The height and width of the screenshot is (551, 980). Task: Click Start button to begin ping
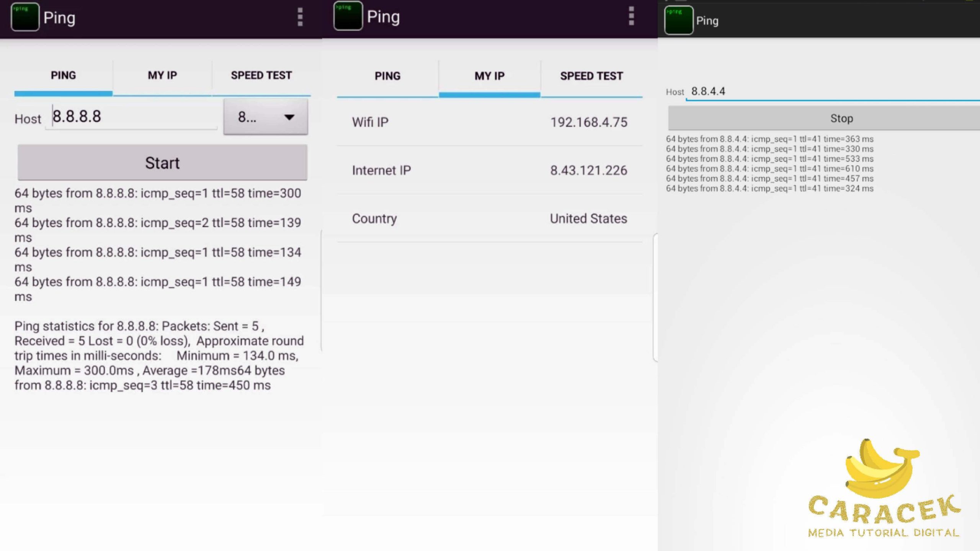coord(162,163)
